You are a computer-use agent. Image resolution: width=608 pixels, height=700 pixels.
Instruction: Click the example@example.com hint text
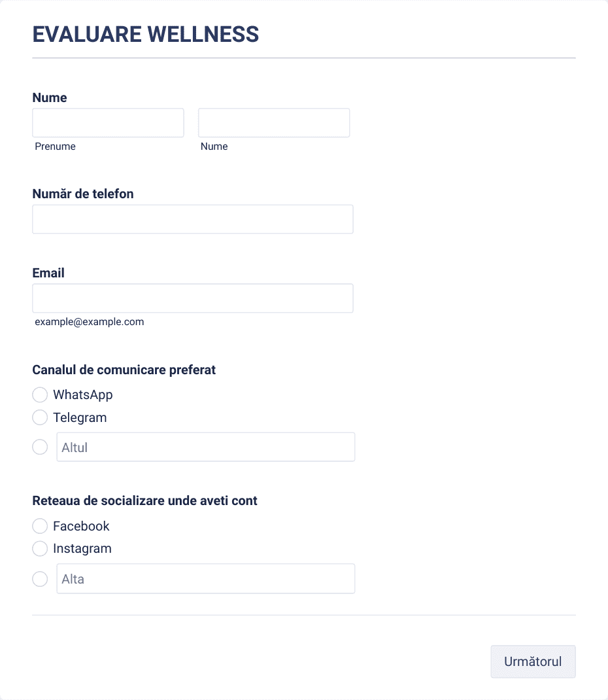tap(90, 322)
